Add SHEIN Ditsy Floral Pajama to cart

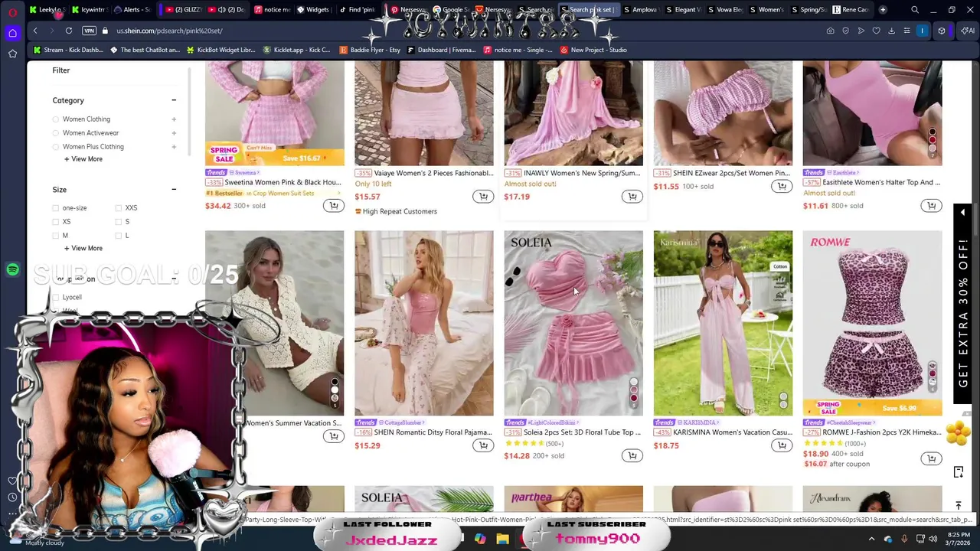tap(482, 445)
